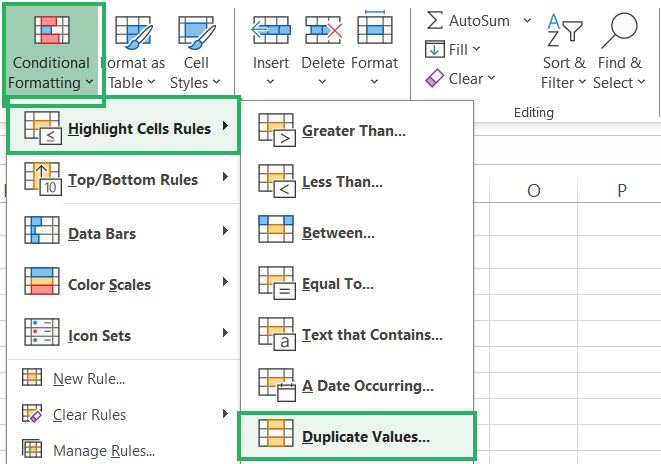The image size is (661, 464).
Task: Expand the Format dropdown chevron
Action: tap(374, 81)
